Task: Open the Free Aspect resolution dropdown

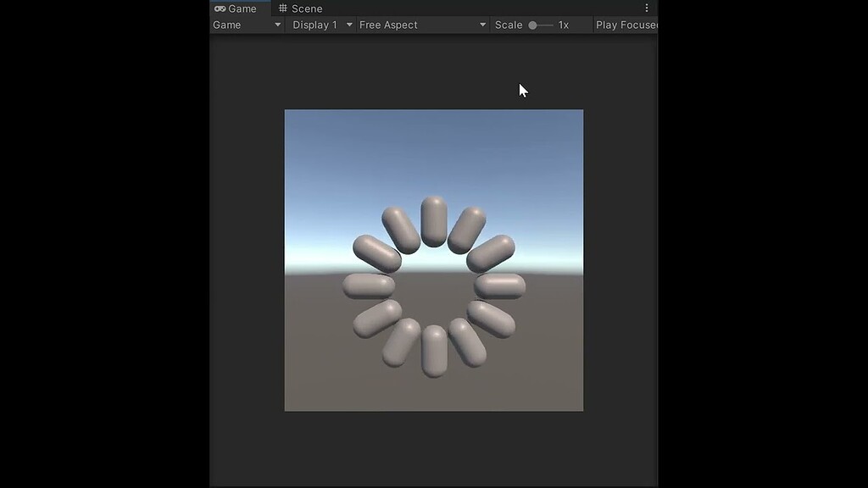Action: pyautogui.click(x=415, y=25)
